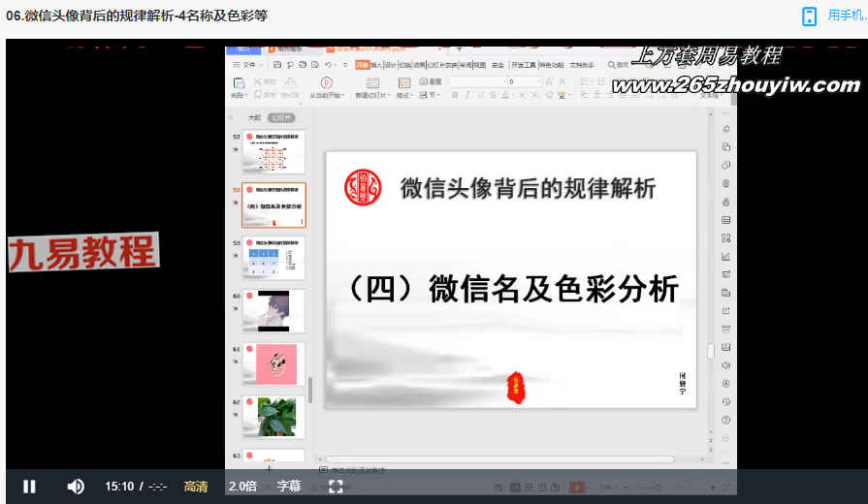868x504 pixels.
Task: Switch to the 动画 ribbon tab
Action: point(419,65)
